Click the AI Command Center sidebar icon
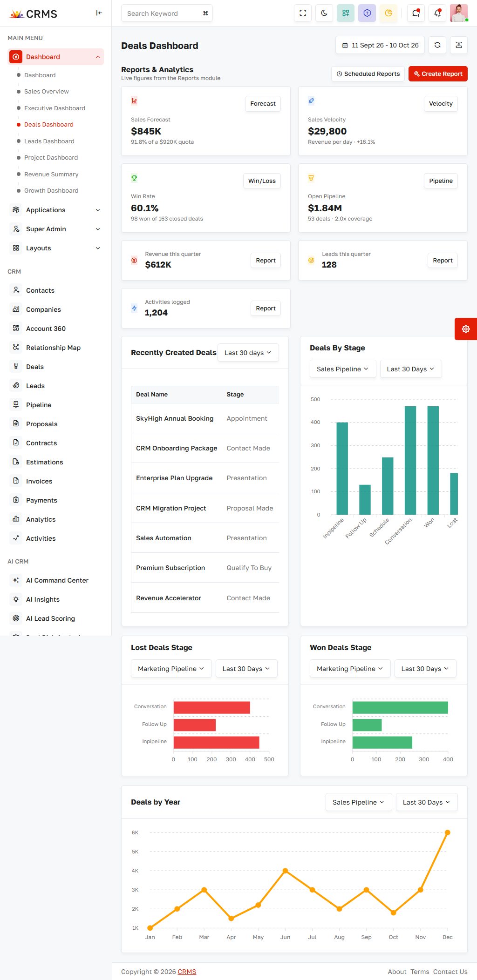The image size is (477, 980). click(x=16, y=580)
